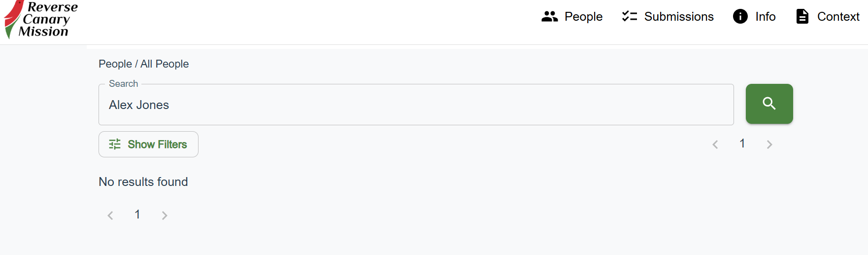Click the green magnifying glass search button
The height and width of the screenshot is (255, 868).
[x=769, y=104]
